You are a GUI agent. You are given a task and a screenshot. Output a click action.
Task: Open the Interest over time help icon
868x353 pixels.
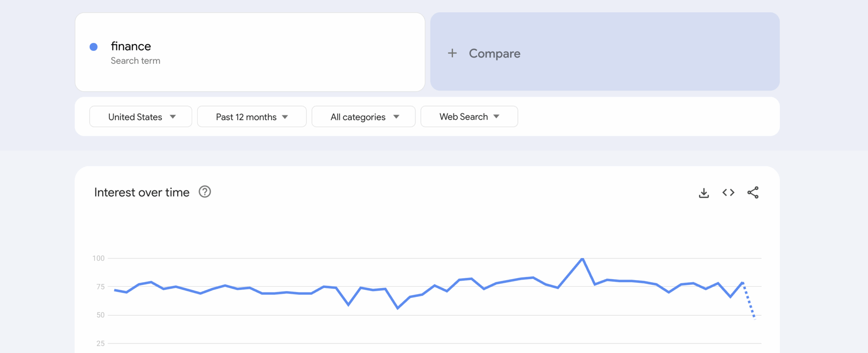(205, 192)
